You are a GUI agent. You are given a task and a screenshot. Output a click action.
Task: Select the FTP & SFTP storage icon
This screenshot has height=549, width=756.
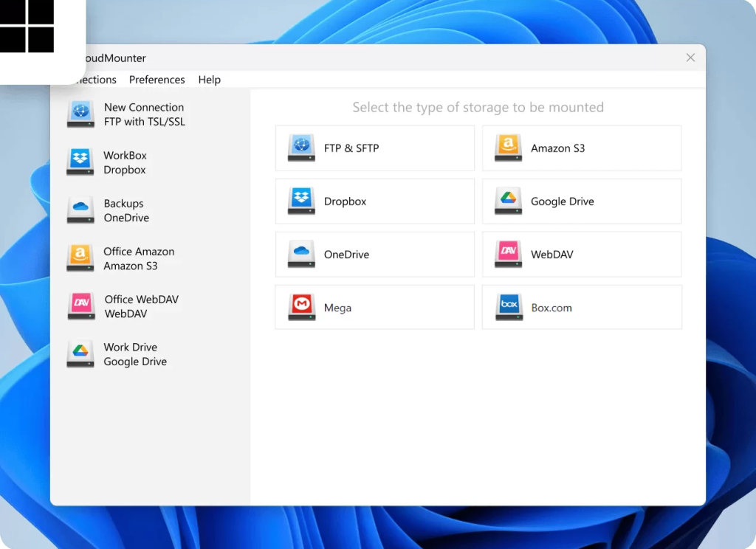coord(300,148)
